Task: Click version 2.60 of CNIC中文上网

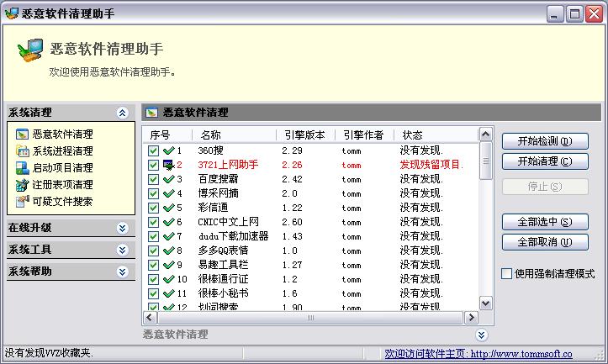Action: [292, 222]
